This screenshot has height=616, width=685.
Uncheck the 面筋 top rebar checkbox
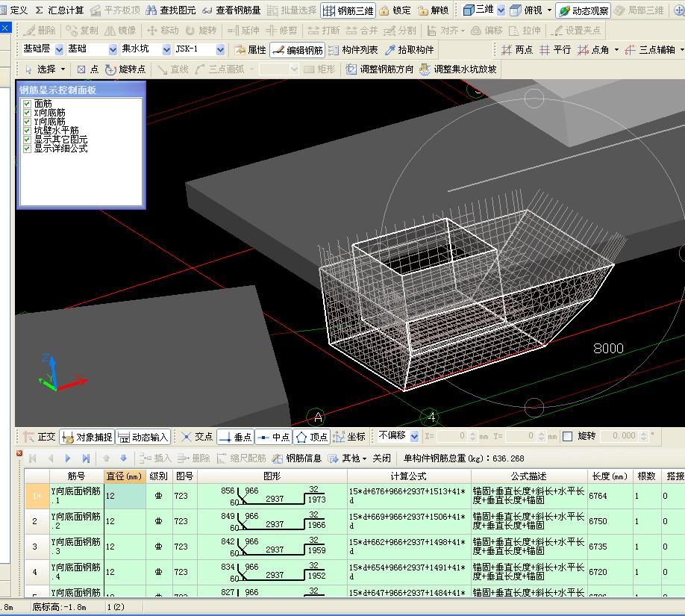(x=27, y=104)
